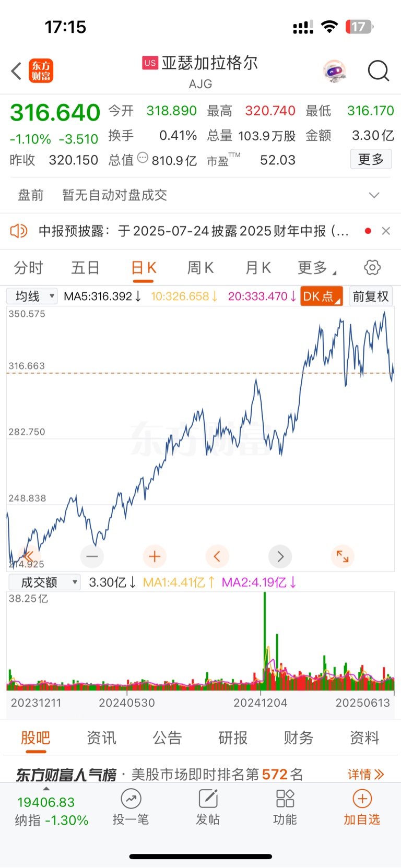The width and height of the screenshot is (401, 868).
Task: Open the 财务 tab
Action: click(299, 738)
